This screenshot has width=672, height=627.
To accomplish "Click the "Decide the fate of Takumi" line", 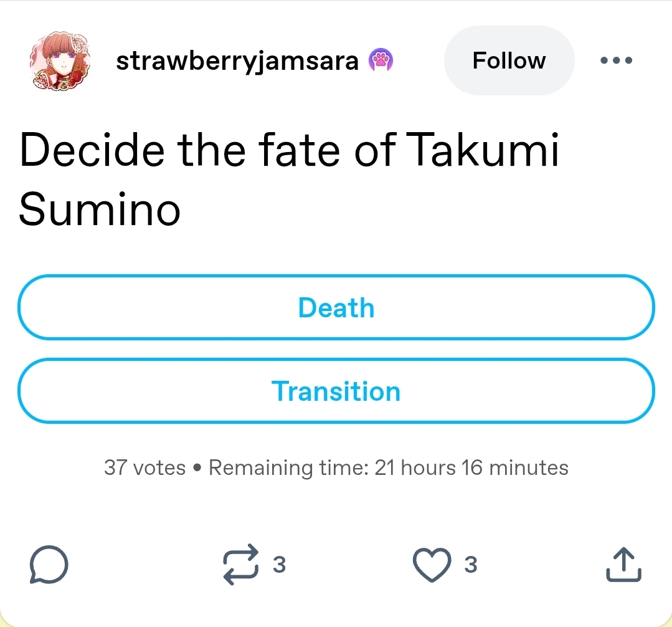I will 289,150.
